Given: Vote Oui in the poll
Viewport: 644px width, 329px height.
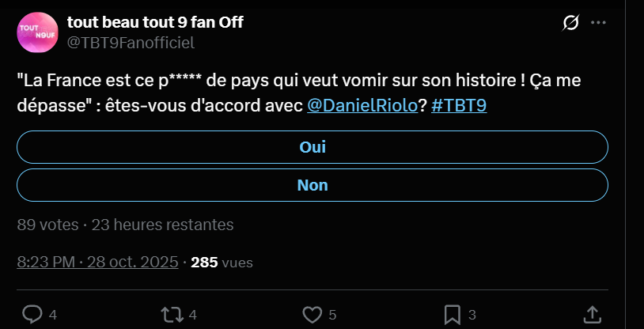Looking at the screenshot, I should [x=313, y=147].
